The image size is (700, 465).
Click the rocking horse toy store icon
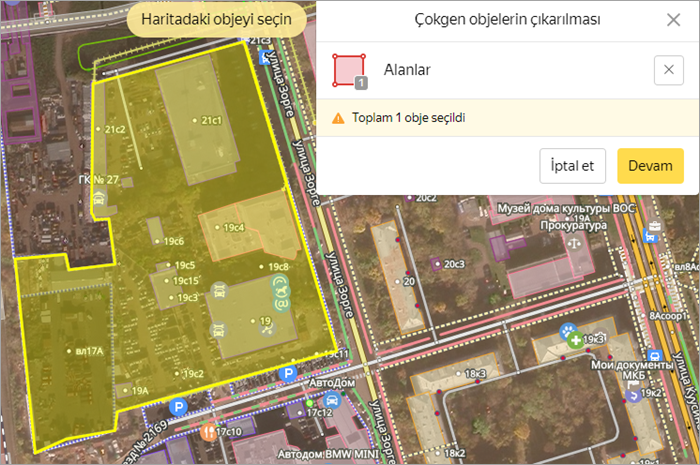tap(283, 292)
